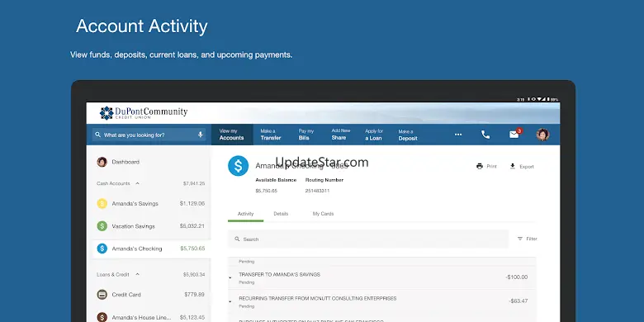The width and height of the screenshot is (644, 322).
Task: Click the microphone voice search icon
Action: pyautogui.click(x=201, y=135)
